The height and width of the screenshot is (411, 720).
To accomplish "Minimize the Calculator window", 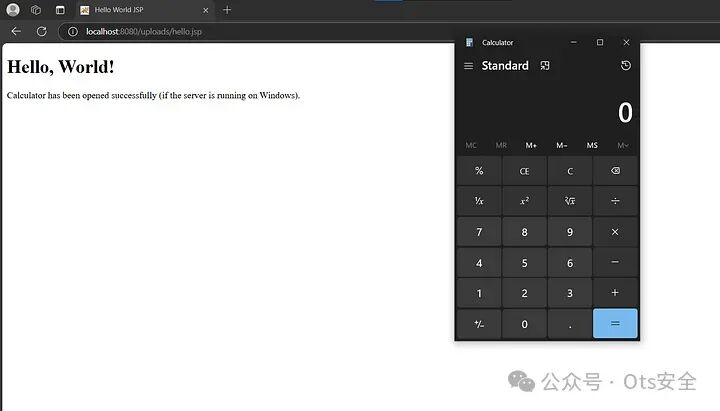I will (x=574, y=42).
